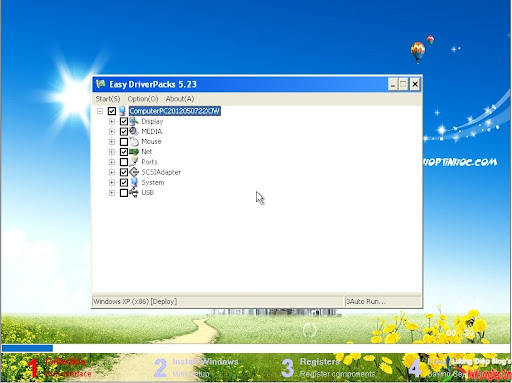Click the Net network card icon
The height and width of the screenshot is (383, 512).
tap(134, 152)
